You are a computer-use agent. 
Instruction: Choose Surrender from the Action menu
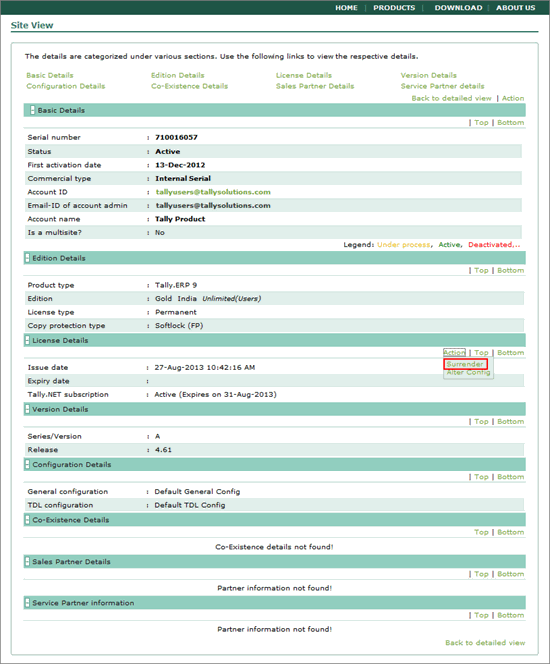tap(465, 364)
